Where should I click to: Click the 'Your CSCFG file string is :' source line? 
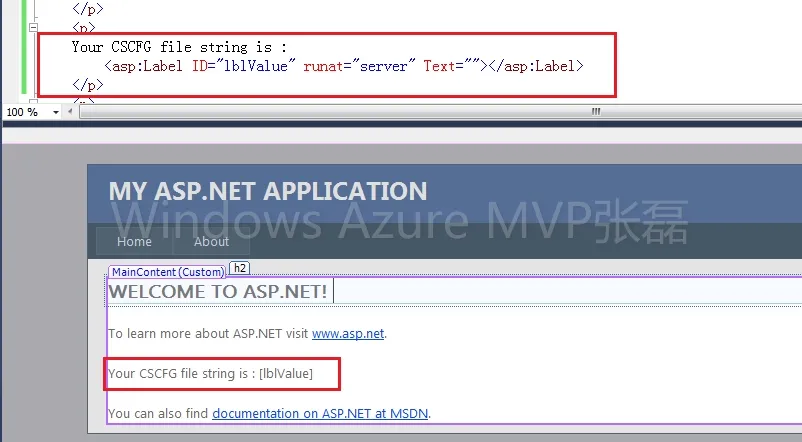[179, 47]
